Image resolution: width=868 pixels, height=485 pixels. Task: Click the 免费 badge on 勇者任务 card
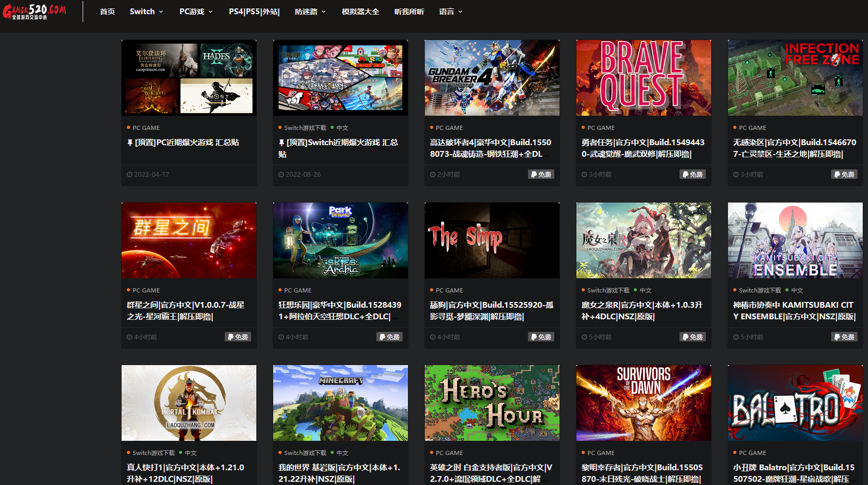point(693,174)
